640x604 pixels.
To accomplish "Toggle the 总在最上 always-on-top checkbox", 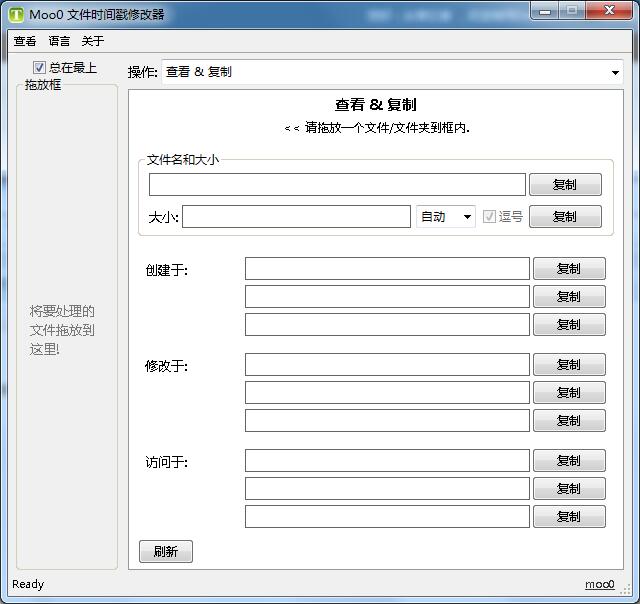I will (x=40, y=67).
